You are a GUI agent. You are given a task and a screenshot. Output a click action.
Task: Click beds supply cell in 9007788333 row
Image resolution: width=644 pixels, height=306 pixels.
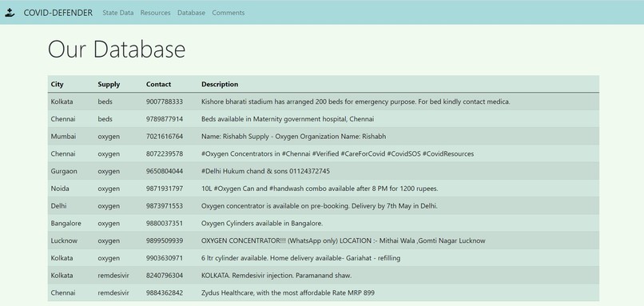[x=105, y=101]
